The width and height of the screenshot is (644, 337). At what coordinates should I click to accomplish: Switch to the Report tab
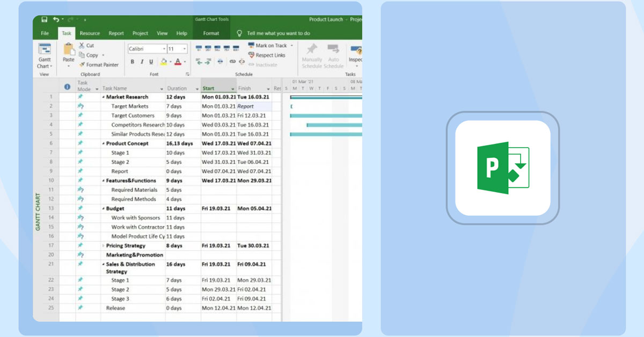116,33
